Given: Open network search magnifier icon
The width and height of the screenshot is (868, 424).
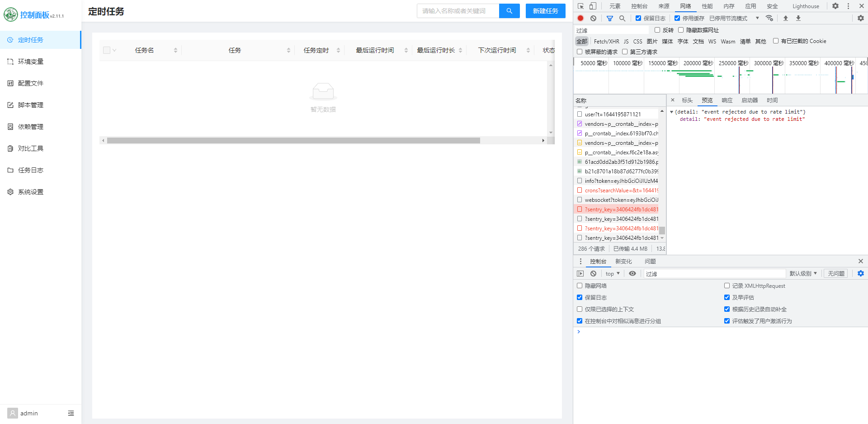Looking at the screenshot, I should [x=622, y=18].
